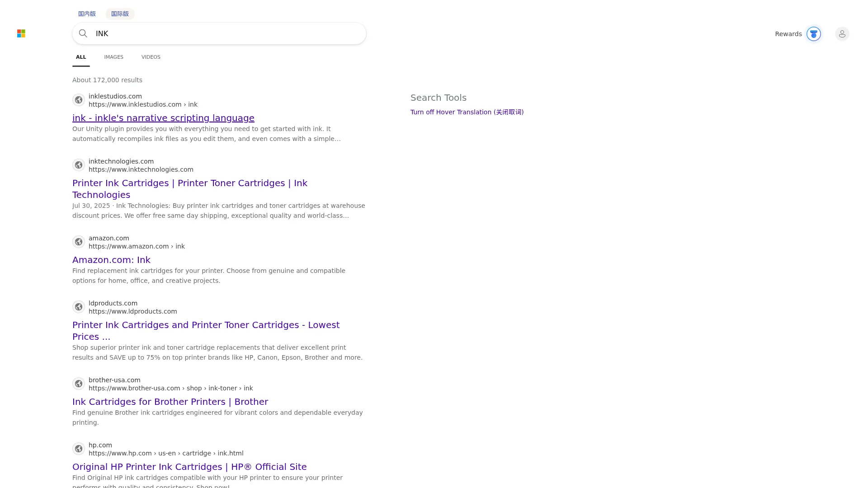The width and height of the screenshot is (868, 488).
Task: Click globe icon beside brother-usa.com
Action: pyautogui.click(x=79, y=384)
